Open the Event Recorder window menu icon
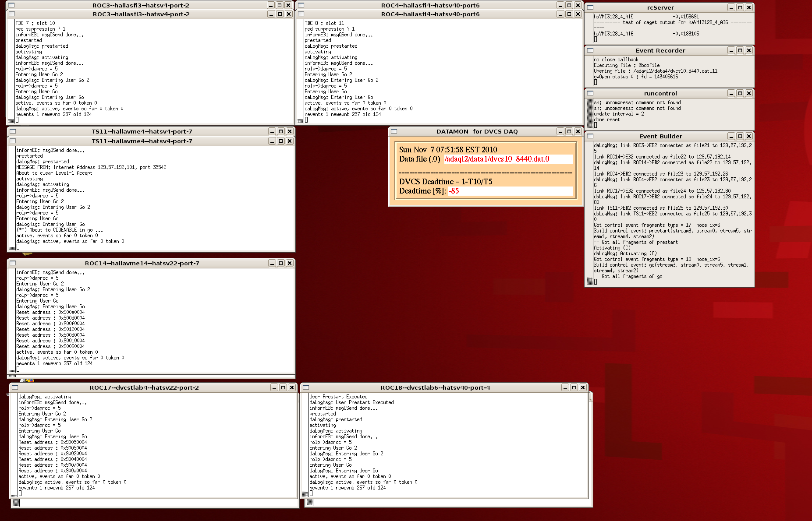This screenshot has width=812, height=521. pos(590,50)
